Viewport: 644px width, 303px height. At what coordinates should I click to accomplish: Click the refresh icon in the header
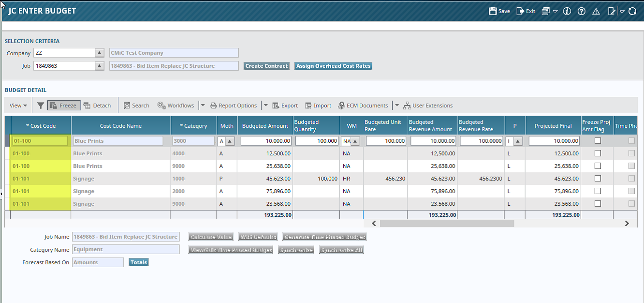[x=632, y=10]
